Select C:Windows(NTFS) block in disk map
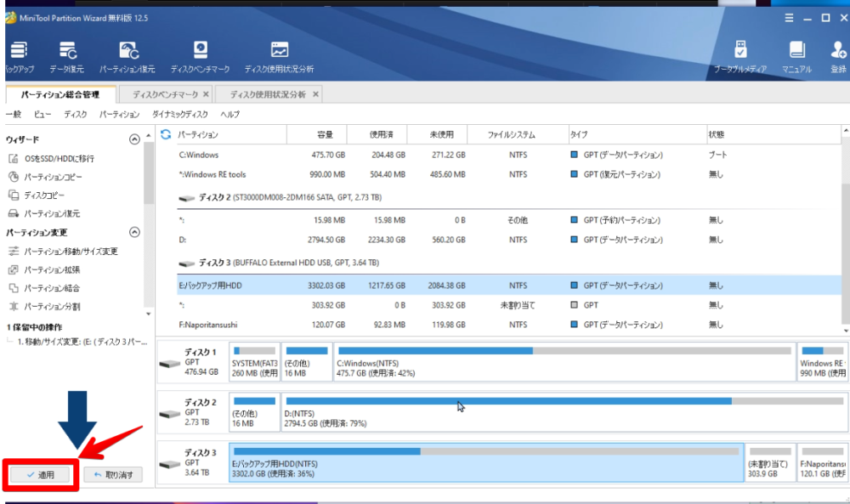Image resolution: width=850 pixels, height=504 pixels. (x=564, y=361)
